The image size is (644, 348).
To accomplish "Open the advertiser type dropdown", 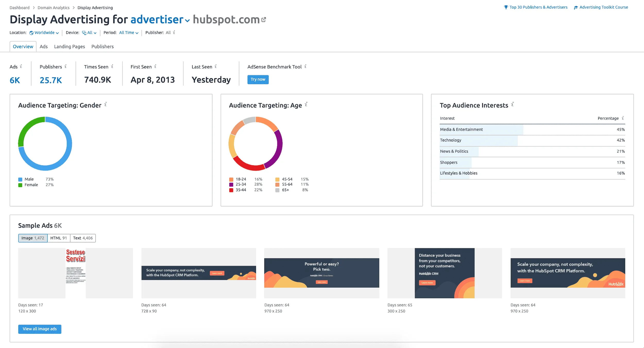I will [x=160, y=20].
